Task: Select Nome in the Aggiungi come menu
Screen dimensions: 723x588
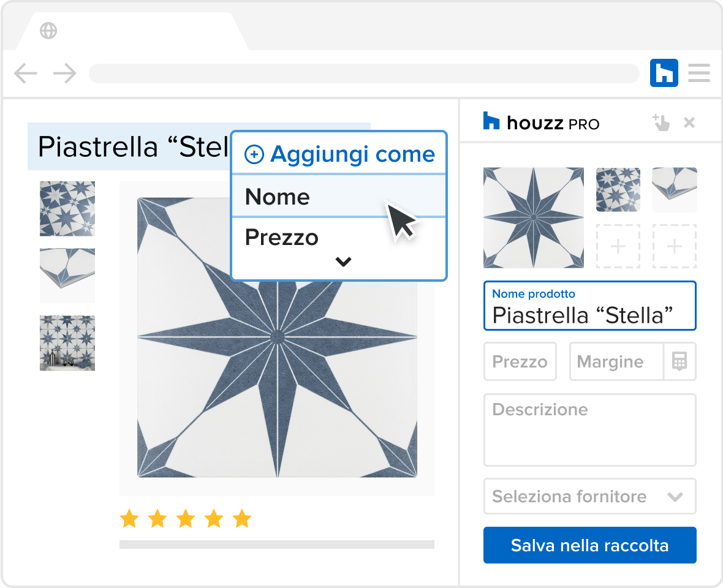Action: click(x=339, y=197)
